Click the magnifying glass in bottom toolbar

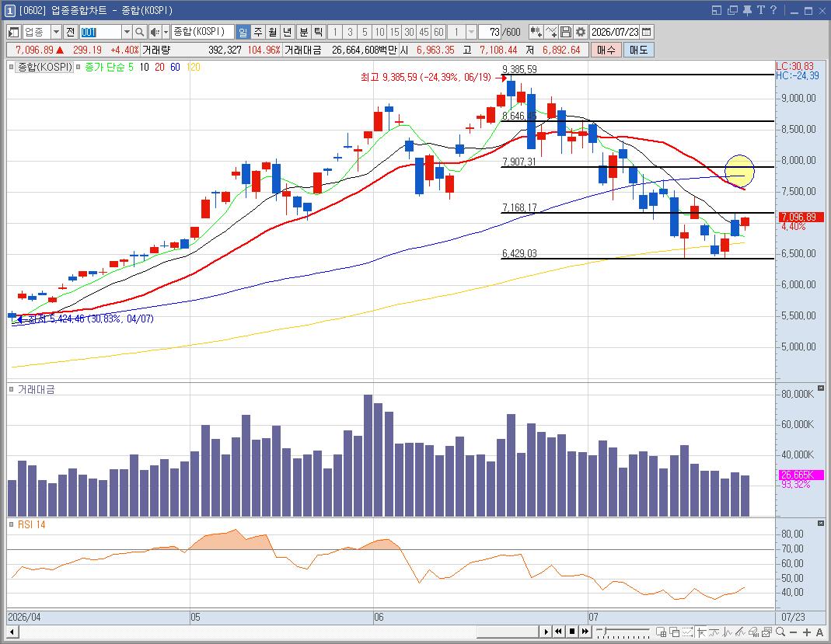coord(780,632)
